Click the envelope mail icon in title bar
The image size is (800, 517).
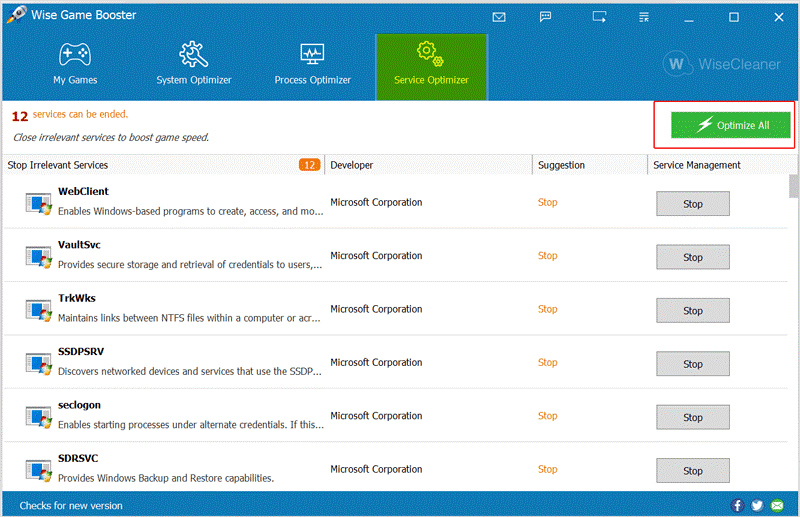(499, 17)
